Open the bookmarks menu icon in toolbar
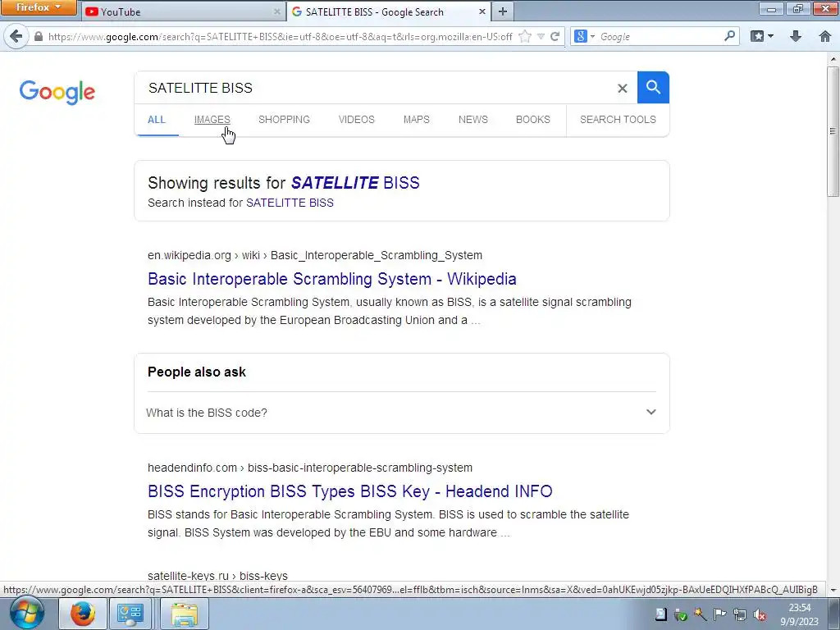 click(762, 36)
